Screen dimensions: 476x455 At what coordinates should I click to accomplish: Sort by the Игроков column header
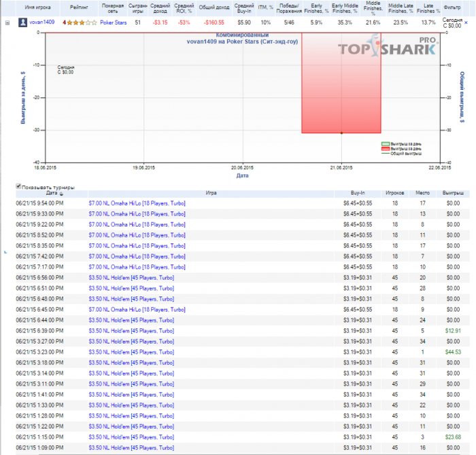[x=394, y=193]
